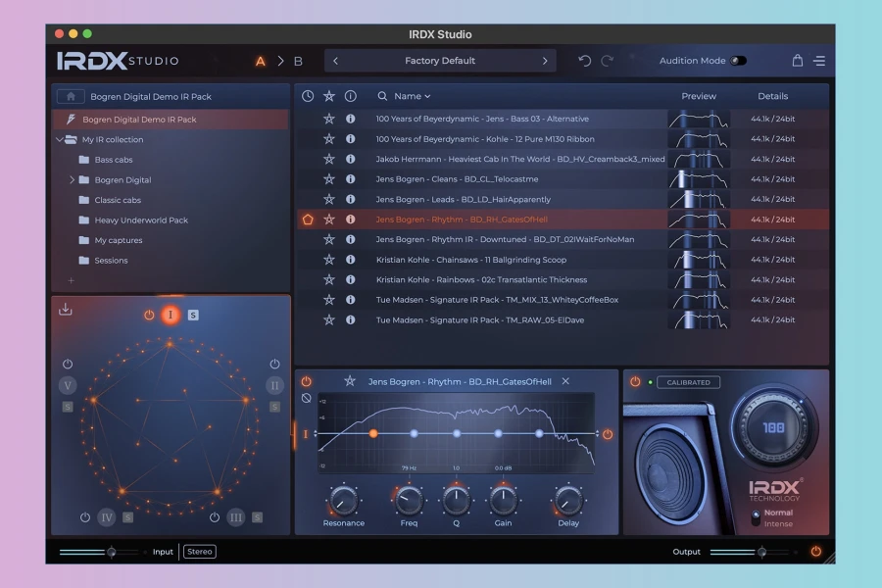Click the import download icon in mixer

point(66,309)
